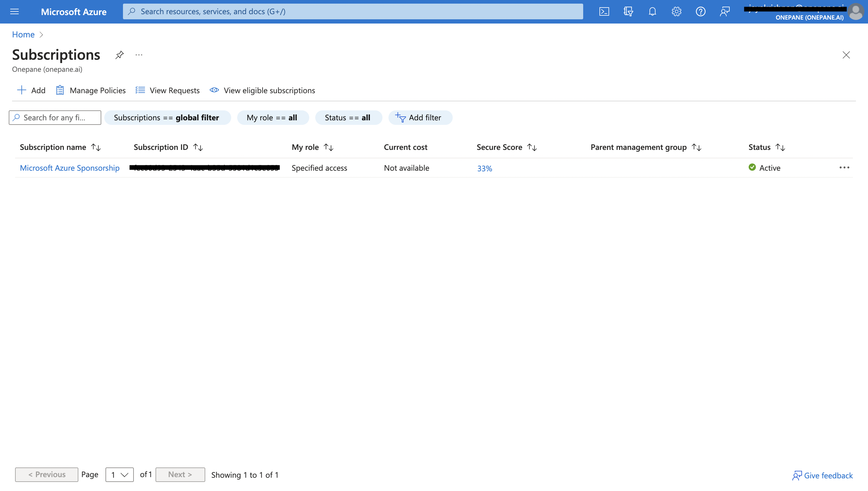Click the Next page button
Viewport: 868px width, 491px height.
(180, 474)
